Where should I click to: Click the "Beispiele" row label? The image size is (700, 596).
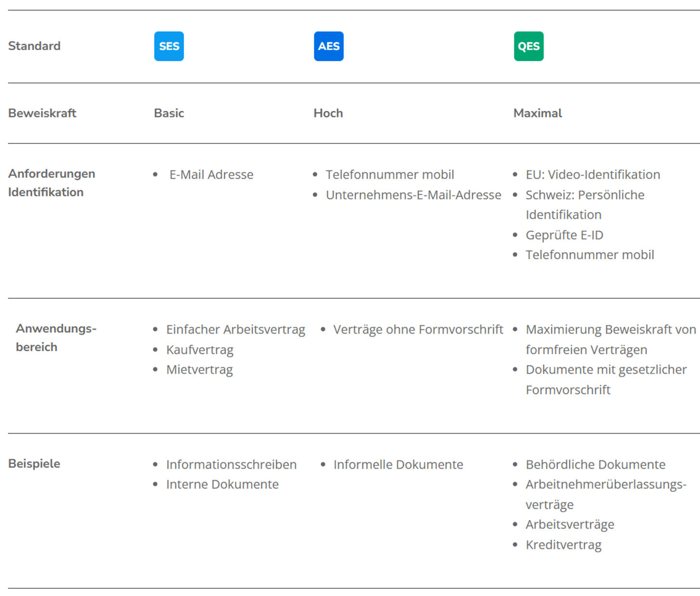tap(34, 464)
